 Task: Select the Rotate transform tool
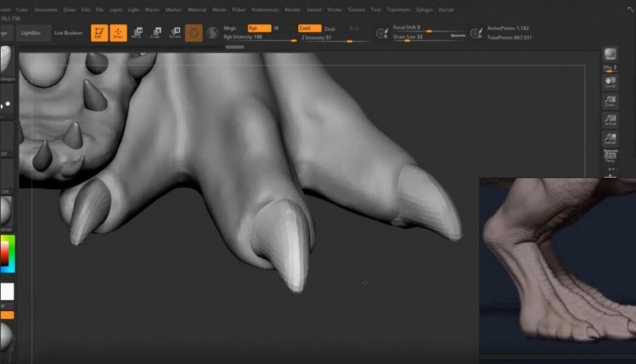point(175,33)
